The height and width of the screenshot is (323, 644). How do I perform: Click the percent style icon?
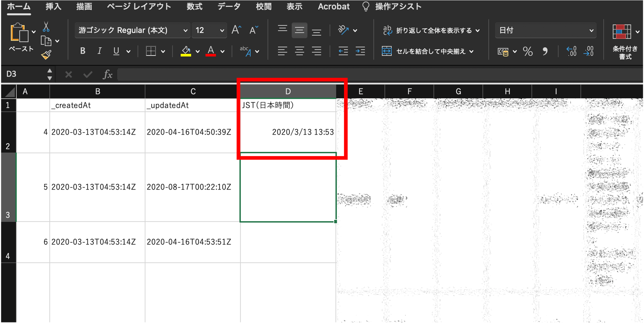click(x=528, y=51)
